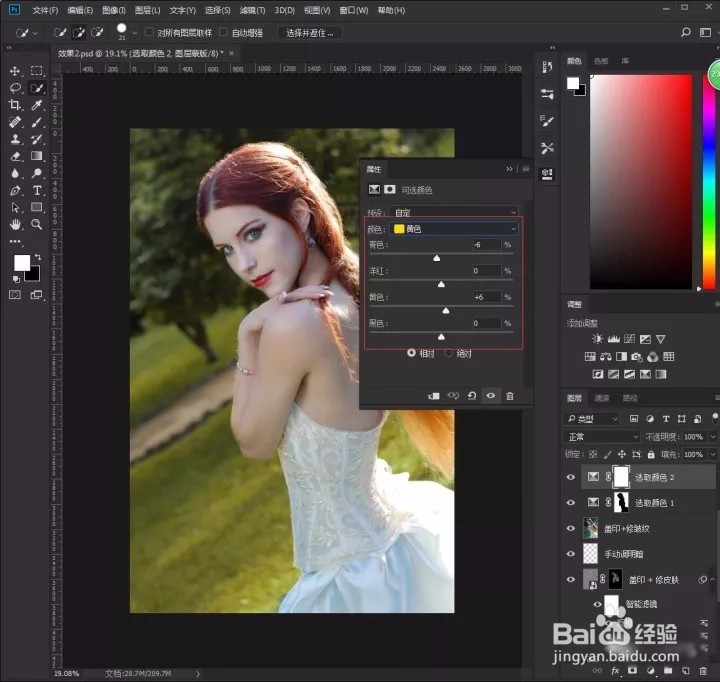
Task: Enable Sample All Layers checkbox
Action: point(149,32)
